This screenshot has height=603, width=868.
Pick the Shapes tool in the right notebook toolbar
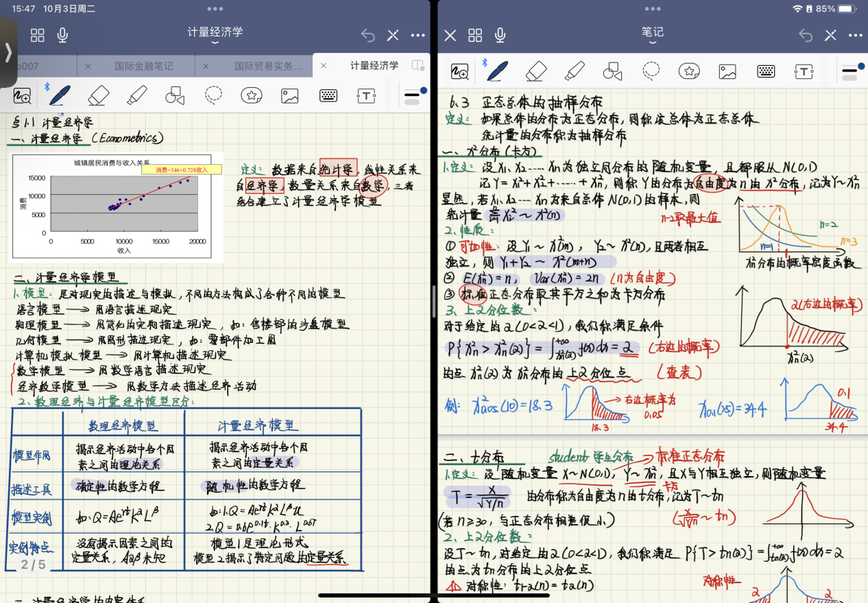(612, 71)
